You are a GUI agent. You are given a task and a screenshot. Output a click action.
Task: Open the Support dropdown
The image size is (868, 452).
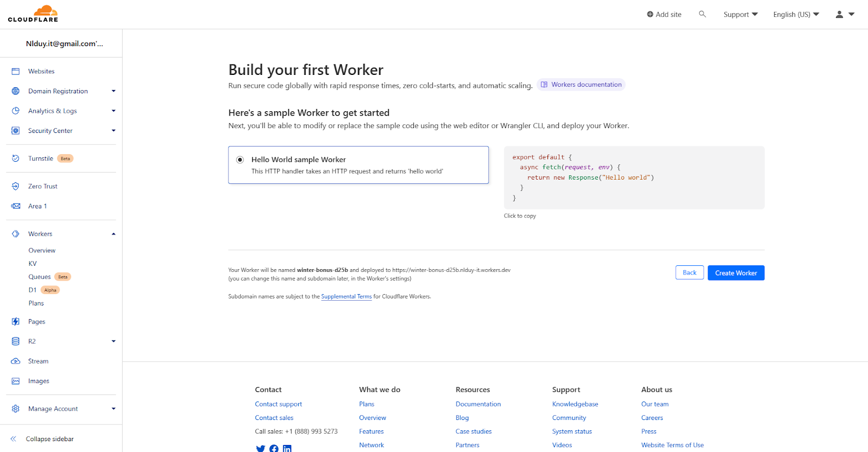point(741,15)
